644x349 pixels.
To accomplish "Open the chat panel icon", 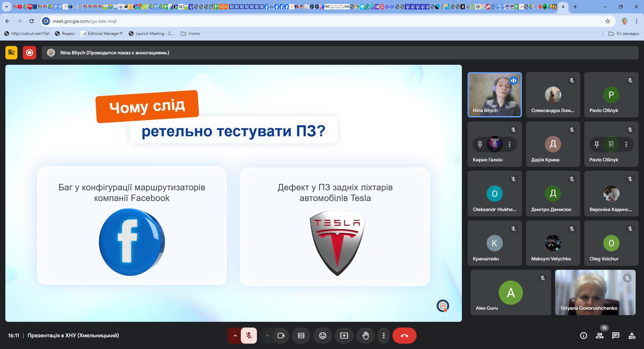I will click(x=615, y=336).
